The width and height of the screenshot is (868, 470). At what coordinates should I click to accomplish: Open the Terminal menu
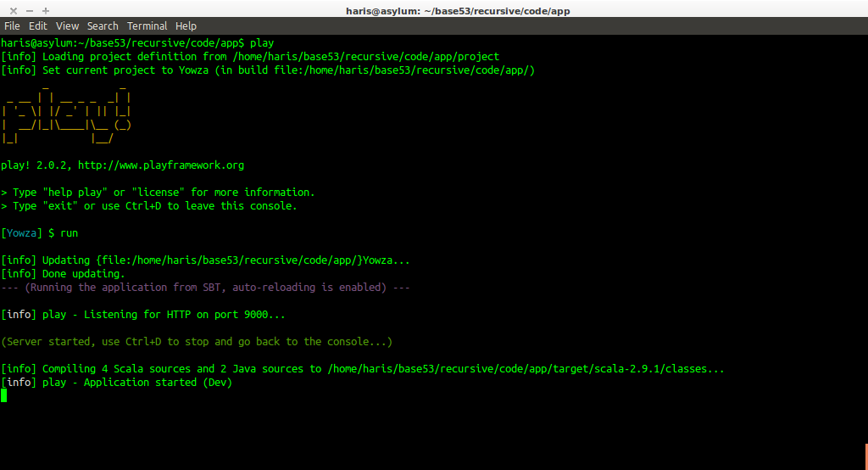coord(147,26)
